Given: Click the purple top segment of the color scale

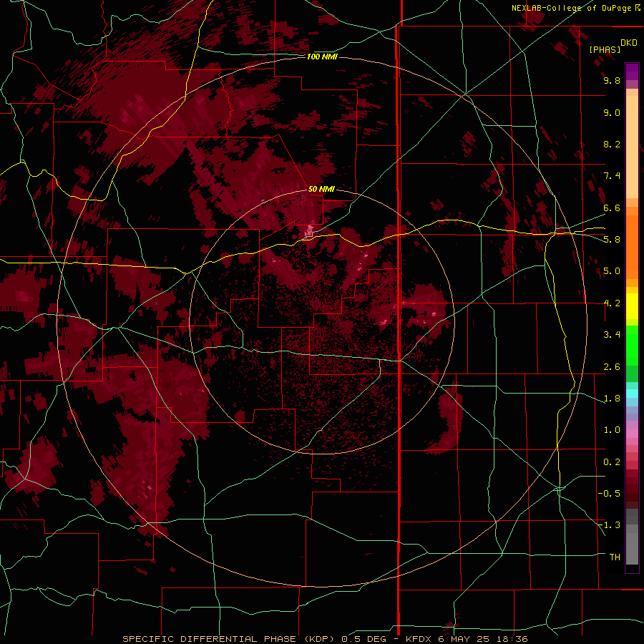Looking at the screenshot, I should [x=632, y=72].
